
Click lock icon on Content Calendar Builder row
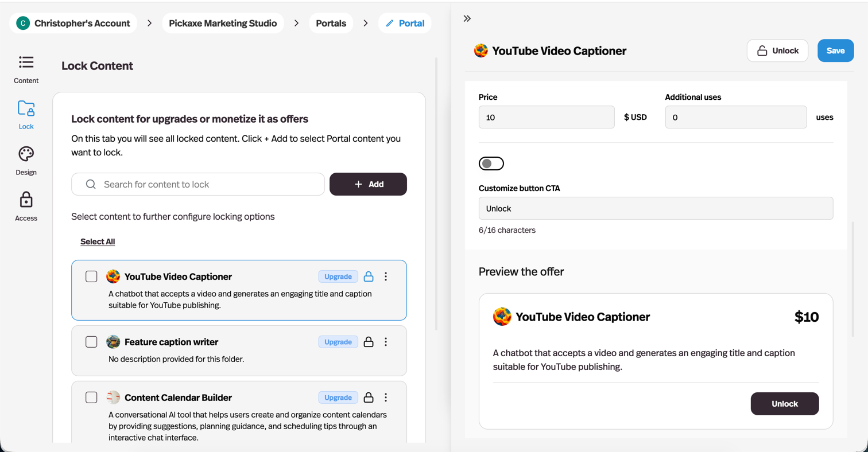pyautogui.click(x=369, y=398)
